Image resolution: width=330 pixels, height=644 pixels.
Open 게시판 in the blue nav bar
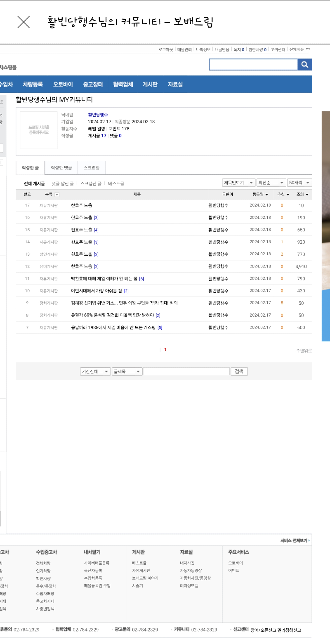[x=150, y=85]
